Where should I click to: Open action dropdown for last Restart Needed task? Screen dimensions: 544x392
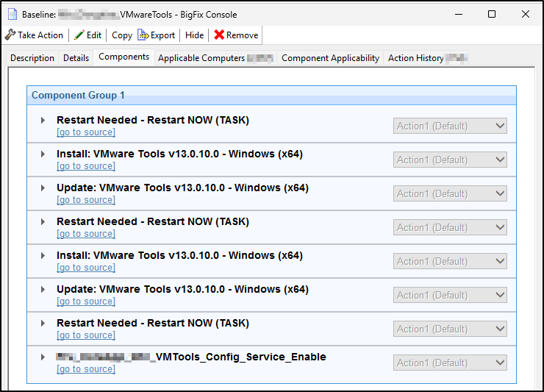pos(450,329)
